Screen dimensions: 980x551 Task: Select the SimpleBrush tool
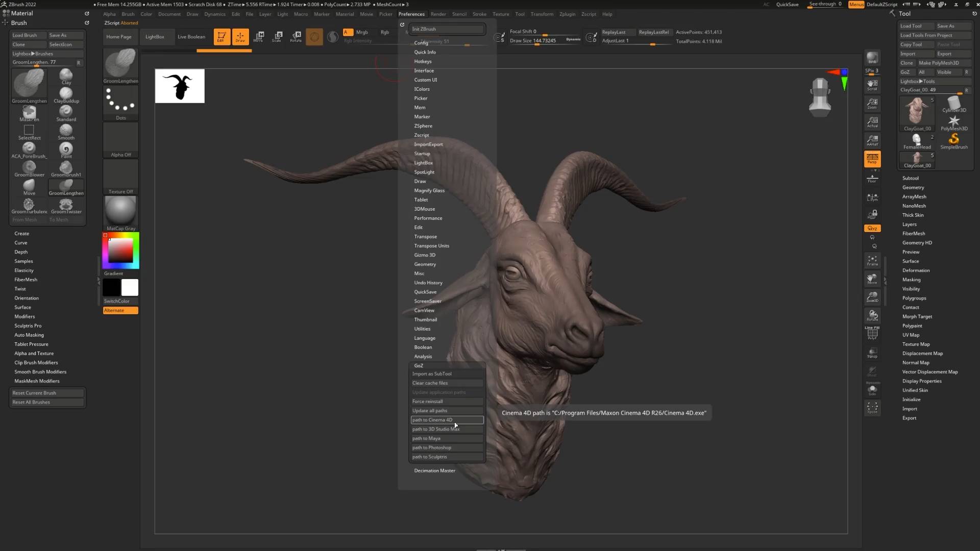[953, 141]
